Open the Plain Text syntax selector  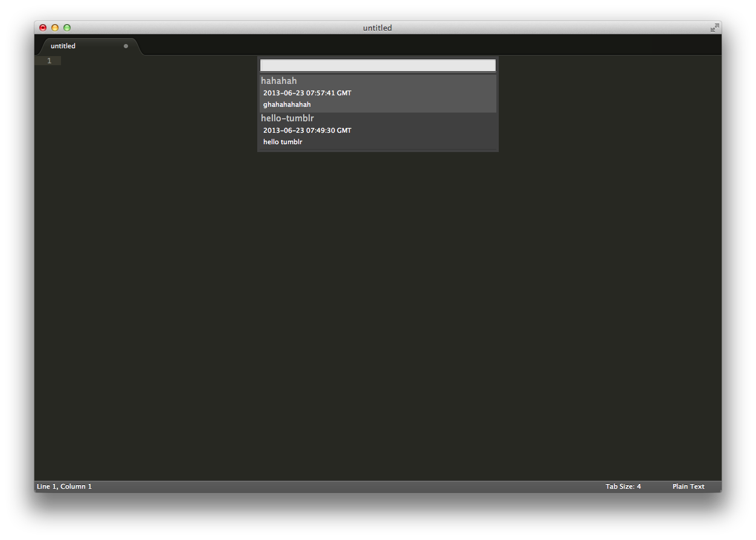click(x=688, y=486)
